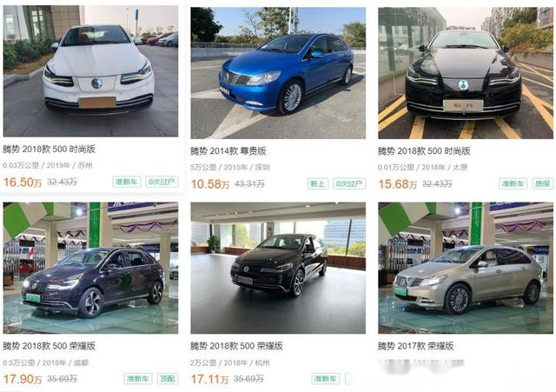Click the title 腾势 2014款 尊贵版

[x=228, y=151]
